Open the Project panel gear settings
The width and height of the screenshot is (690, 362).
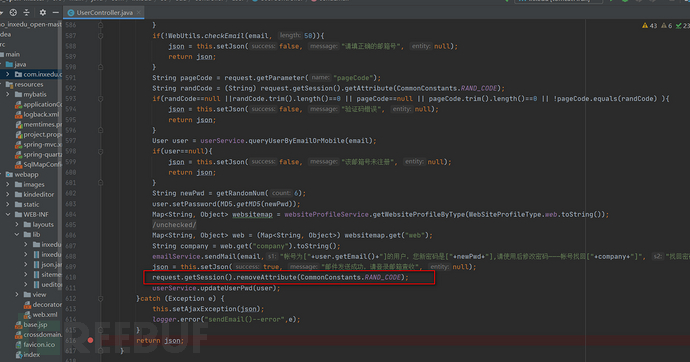(x=43, y=12)
